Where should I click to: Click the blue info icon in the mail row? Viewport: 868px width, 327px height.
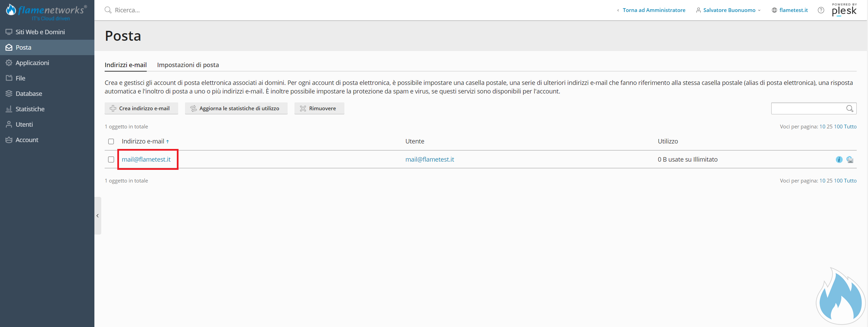tap(839, 160)
